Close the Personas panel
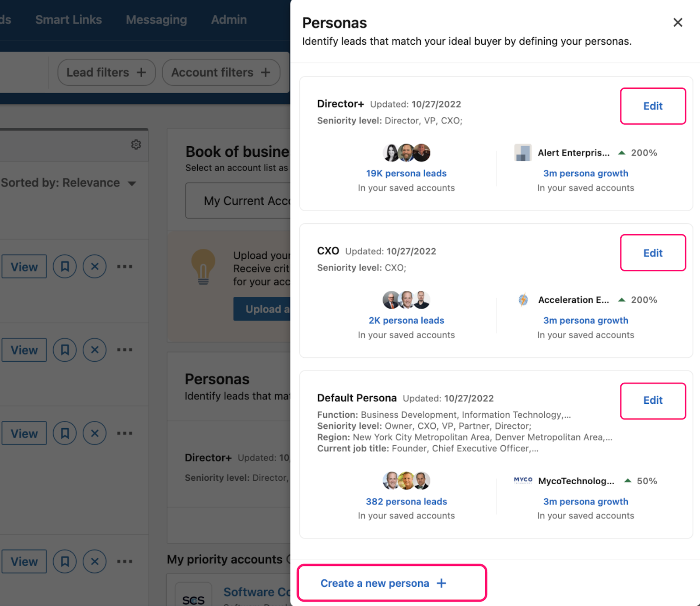The image size is (700, 606). click(x=678, y=22)
